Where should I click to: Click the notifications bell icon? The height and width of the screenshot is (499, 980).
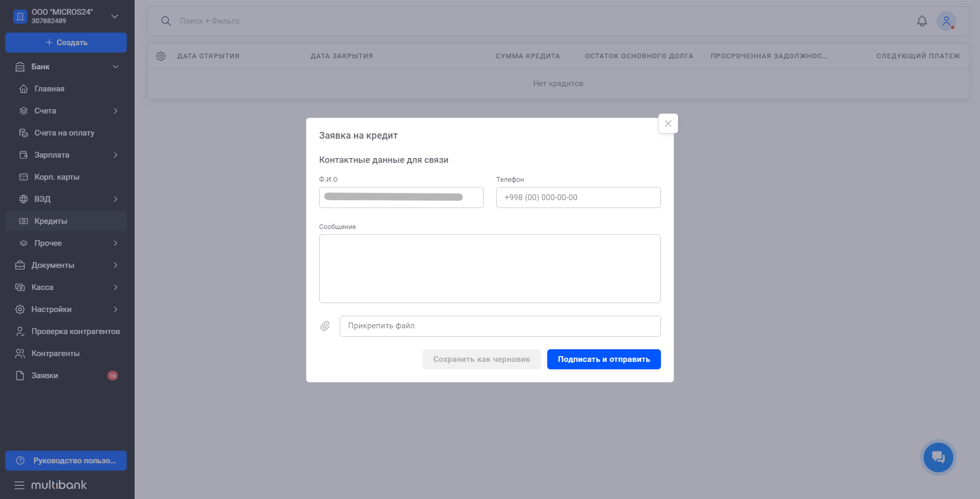[x=922, y=21]
